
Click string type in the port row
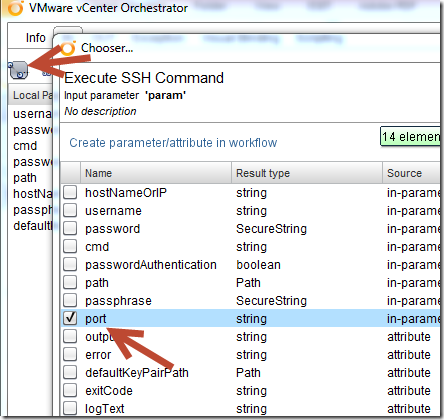(x=252, y=319)
